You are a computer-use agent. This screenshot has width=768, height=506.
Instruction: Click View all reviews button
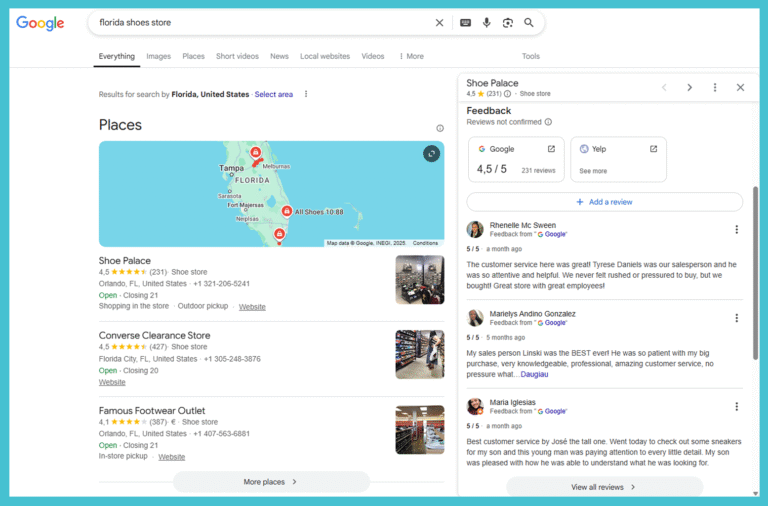(x=604, y=487)
